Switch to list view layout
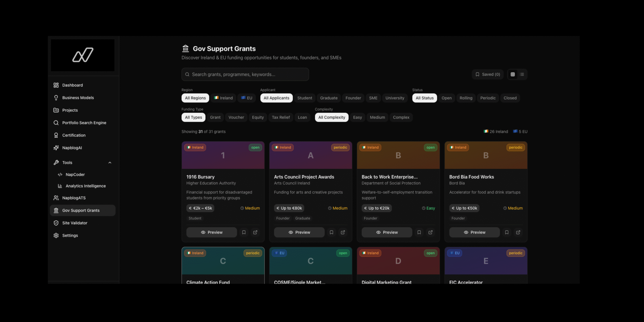The image size is (644, 322). point(522,74)
